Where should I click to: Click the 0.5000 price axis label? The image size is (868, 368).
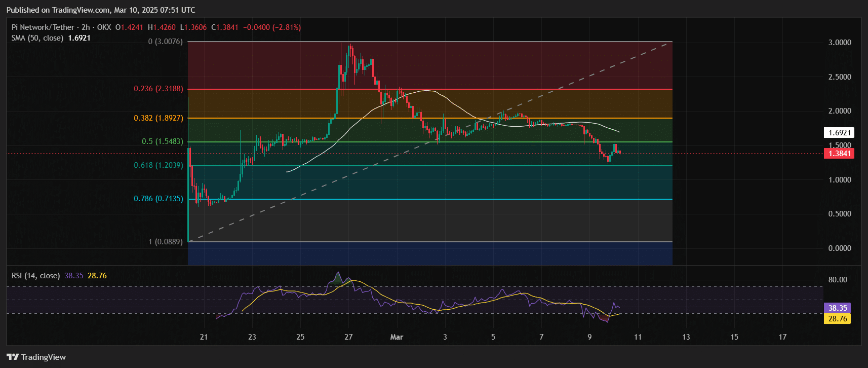click(840, 214)
